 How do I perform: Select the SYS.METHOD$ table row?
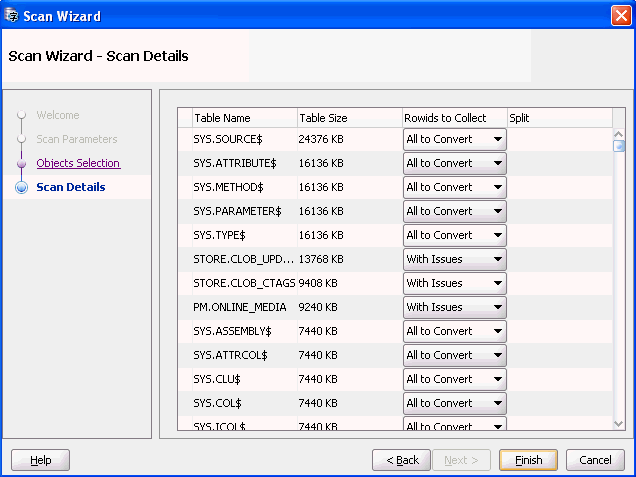click(243, 187)
